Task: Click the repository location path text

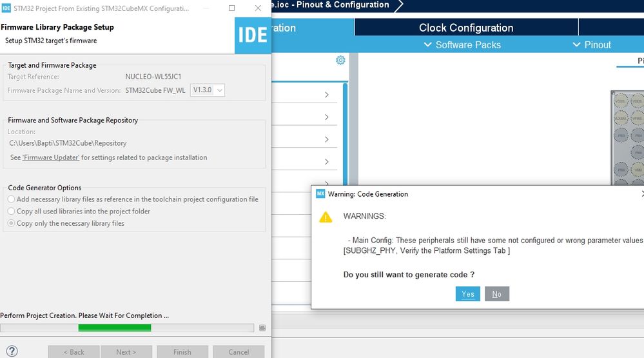Action: 68,143
